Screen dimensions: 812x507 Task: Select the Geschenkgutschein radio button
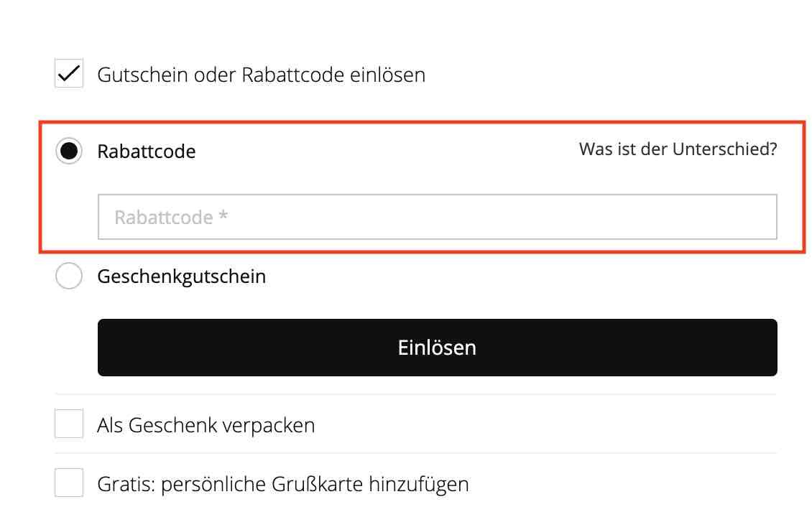pos(69,276)
